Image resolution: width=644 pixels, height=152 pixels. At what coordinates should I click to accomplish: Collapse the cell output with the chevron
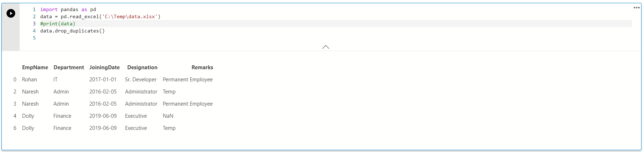coord(325,47)
